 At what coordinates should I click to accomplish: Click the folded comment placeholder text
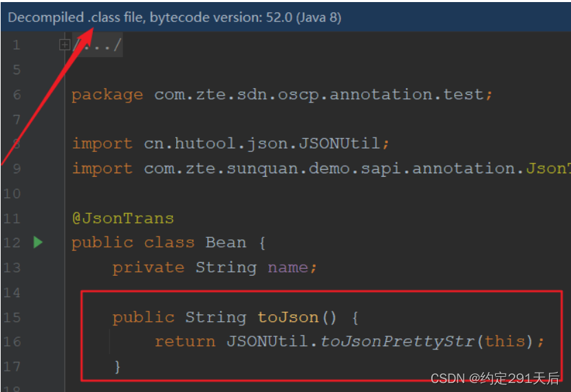97,45
